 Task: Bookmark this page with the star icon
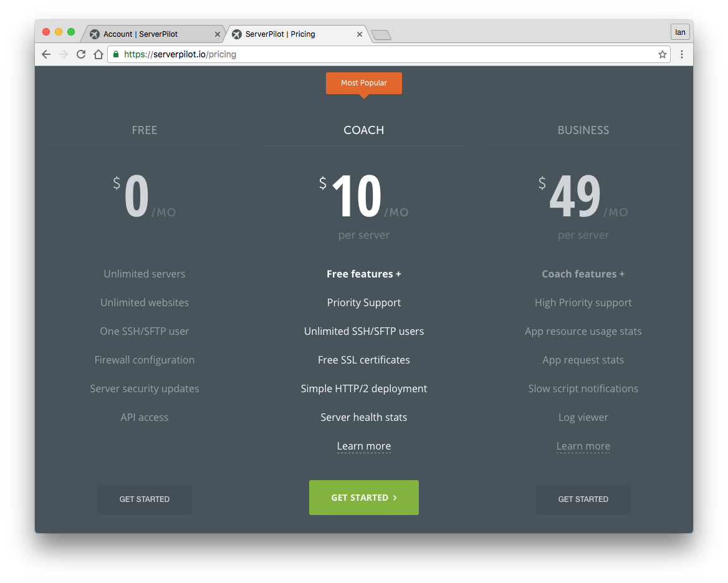coord(663,54)
